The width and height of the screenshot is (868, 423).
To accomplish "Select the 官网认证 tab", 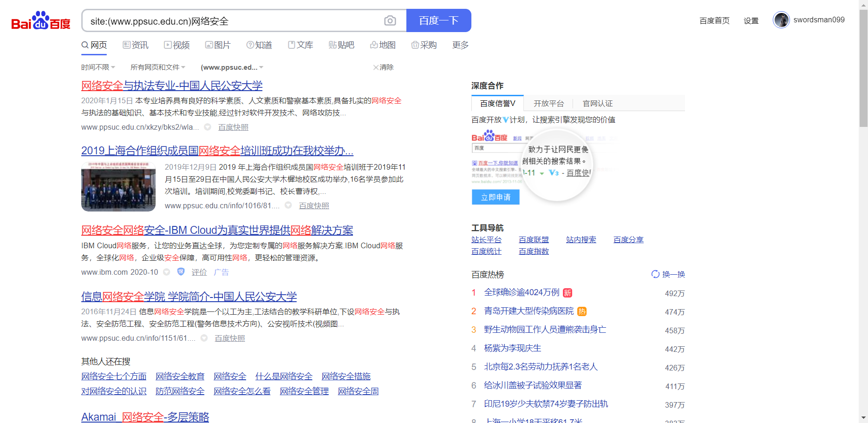I will point(598,103).
